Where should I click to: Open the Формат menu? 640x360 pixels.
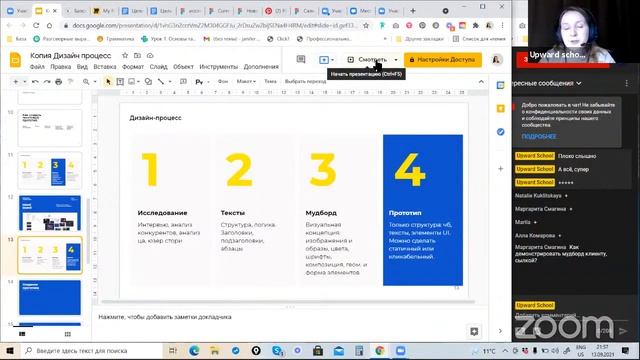tap(133, 67)
